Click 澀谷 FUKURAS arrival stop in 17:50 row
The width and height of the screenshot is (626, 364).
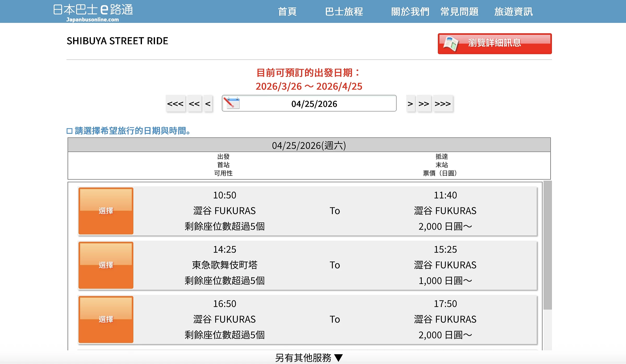point(445,319)
